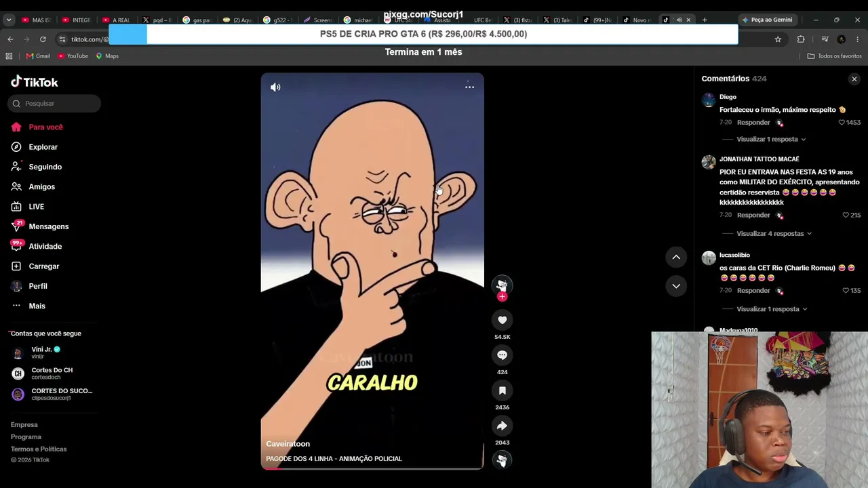The width and height of the screenshot is (868, 488).
Task: Like the video with the heart icon
Action: [x=502, y=320]
